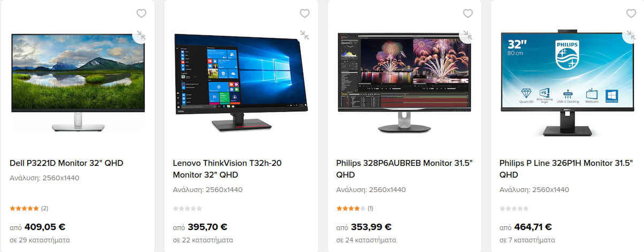
Task: Save Philips P Line 326P1H with heart
Action: [x=631, y=13]
